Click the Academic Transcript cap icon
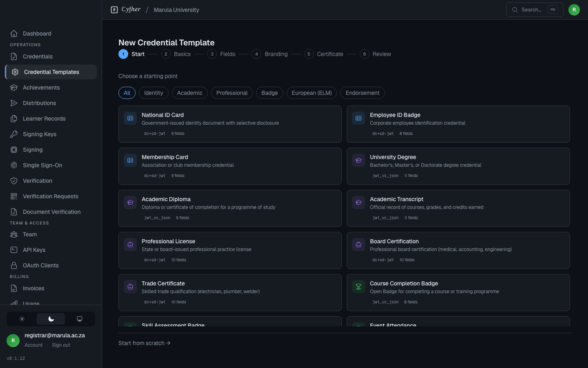The height and width of the screenshot is (368, 588). (x=359, y=202)
